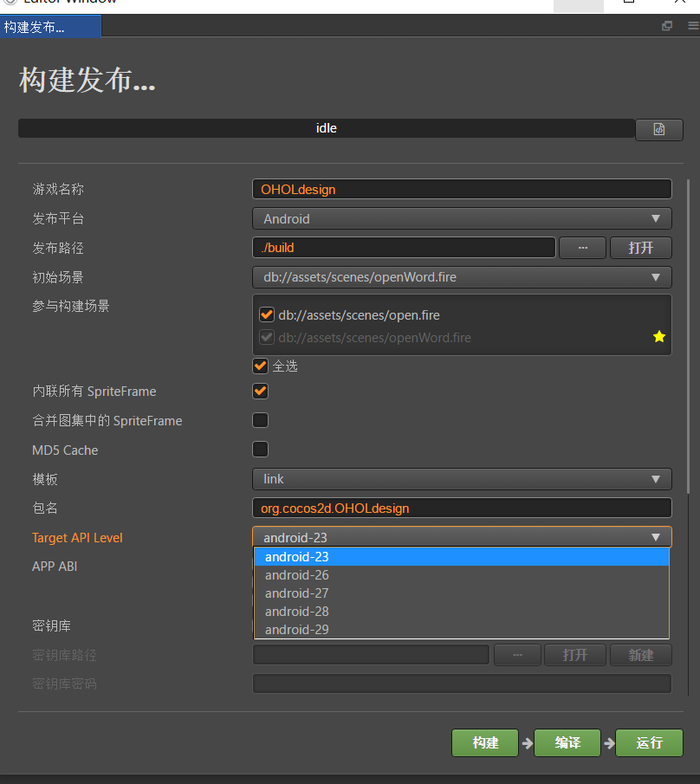
Task: Browse build path with the ... button
Action: point(582,248)
